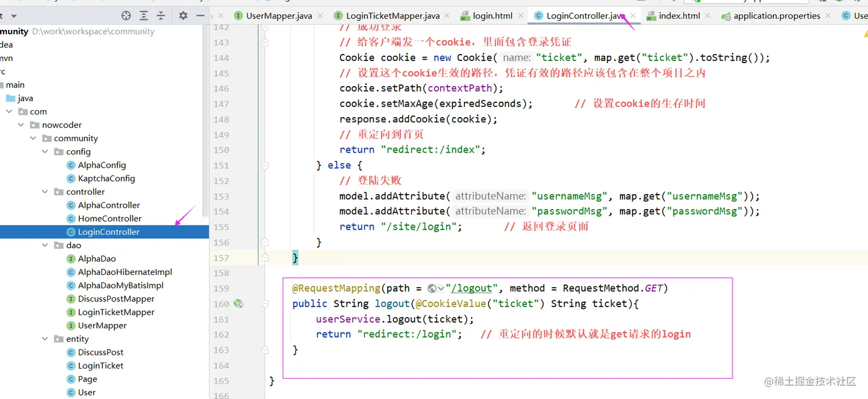Collapse the com package node
Viewport: 868px width, 399px height.
click(9, 111)
